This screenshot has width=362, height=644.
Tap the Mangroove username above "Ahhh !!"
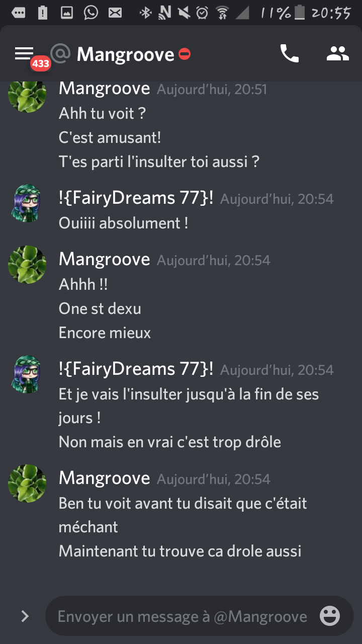tap(105, 259)
